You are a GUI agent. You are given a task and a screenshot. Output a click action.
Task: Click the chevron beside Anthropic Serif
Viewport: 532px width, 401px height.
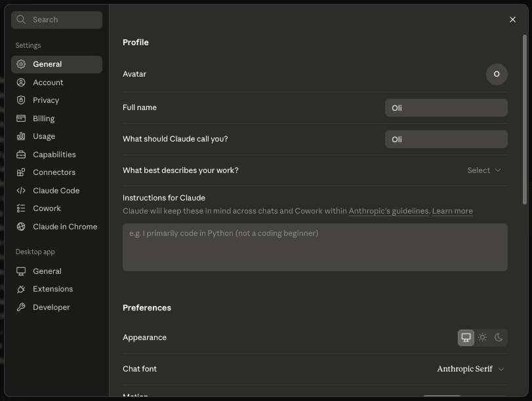pos(501,369)
